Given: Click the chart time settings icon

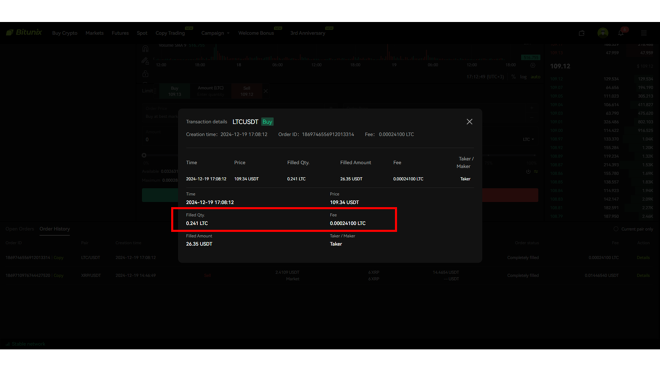Looking at the screenshot, I should click(532, 65).
